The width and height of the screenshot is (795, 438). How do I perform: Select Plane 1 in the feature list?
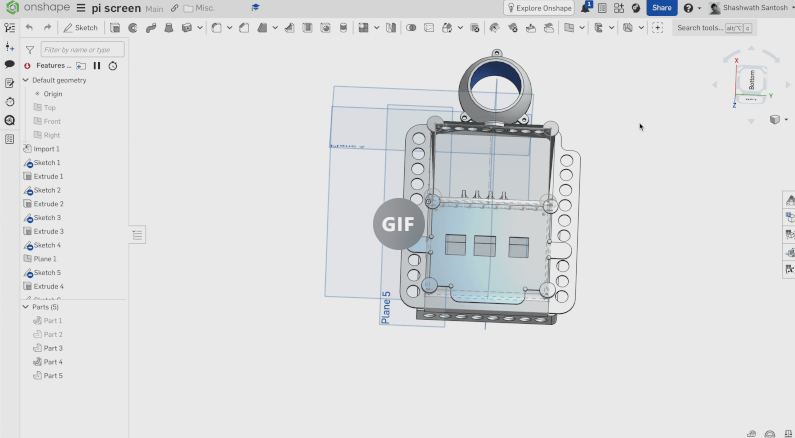[x=45, y=259]
